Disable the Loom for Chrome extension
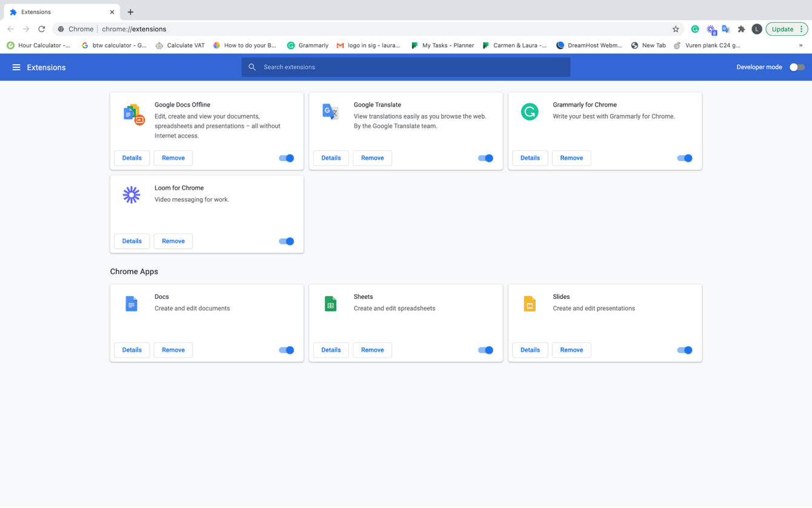The height and width of the screenshot is (508, 812). 287,241
